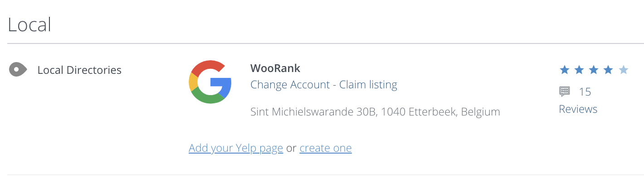Select the first rating star

pos(564,70)
